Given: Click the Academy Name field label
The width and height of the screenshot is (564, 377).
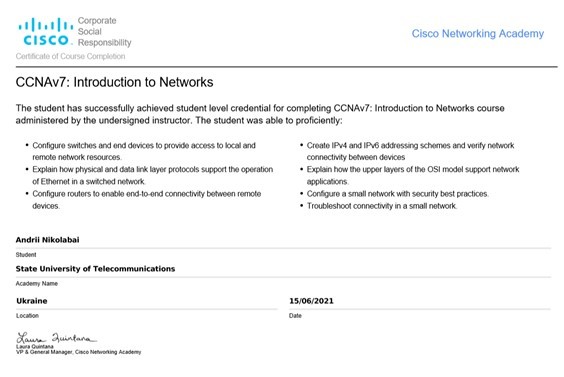Looking at the screenshot, I should tap(37, 284).
